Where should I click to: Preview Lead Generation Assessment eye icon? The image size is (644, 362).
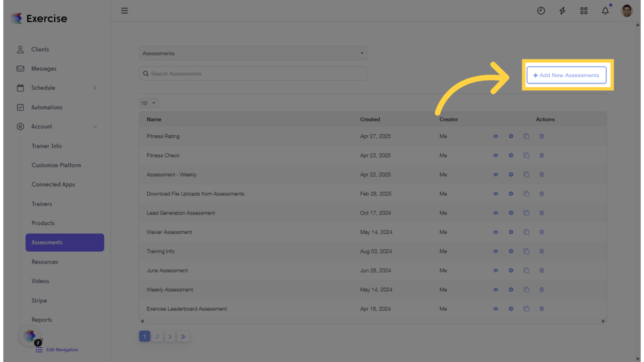[x=495, y=213]
